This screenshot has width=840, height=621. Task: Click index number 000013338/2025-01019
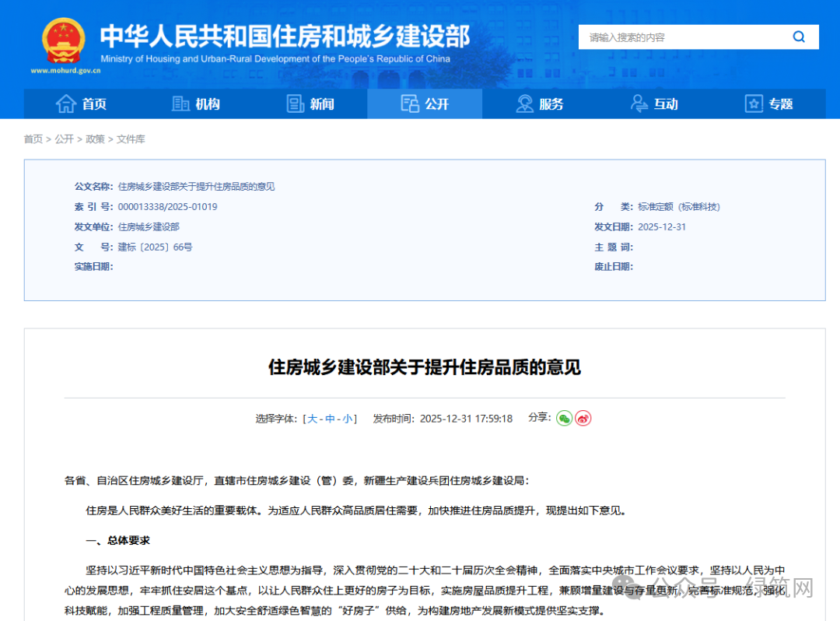(x=168, y=207)
